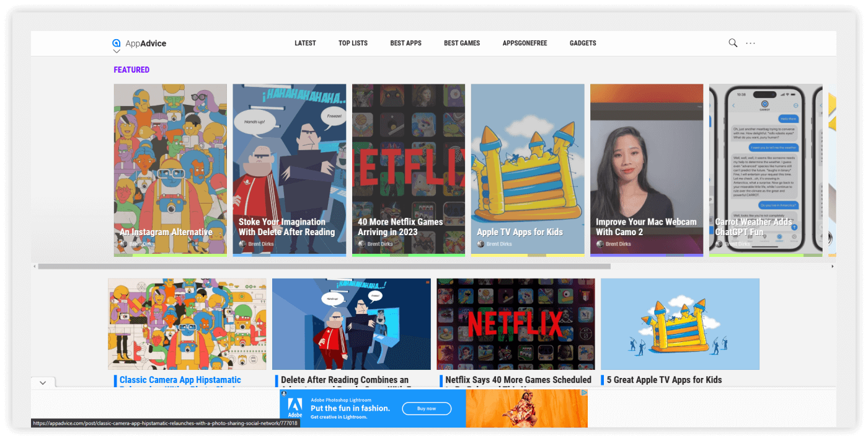Click the Adobe logo in the ad
Image resolution: width=868 pixels, height=440 pixels.
pyautogui.click(x=295, y=408)
